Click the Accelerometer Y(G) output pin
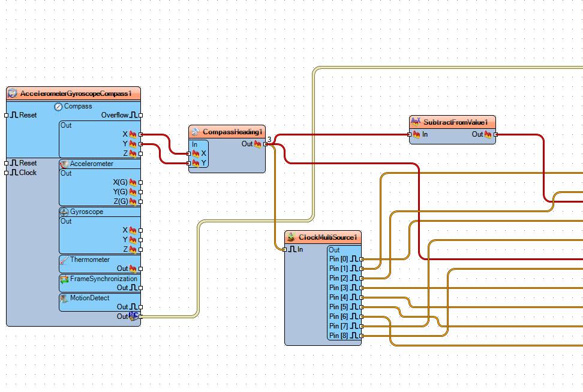Viewport: 583px width, 392px height. [x=140, y=192]
